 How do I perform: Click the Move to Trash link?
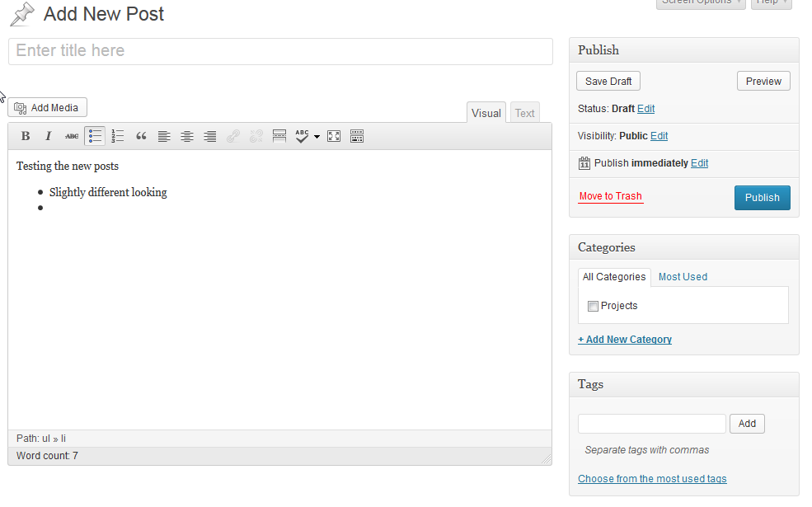610,196
